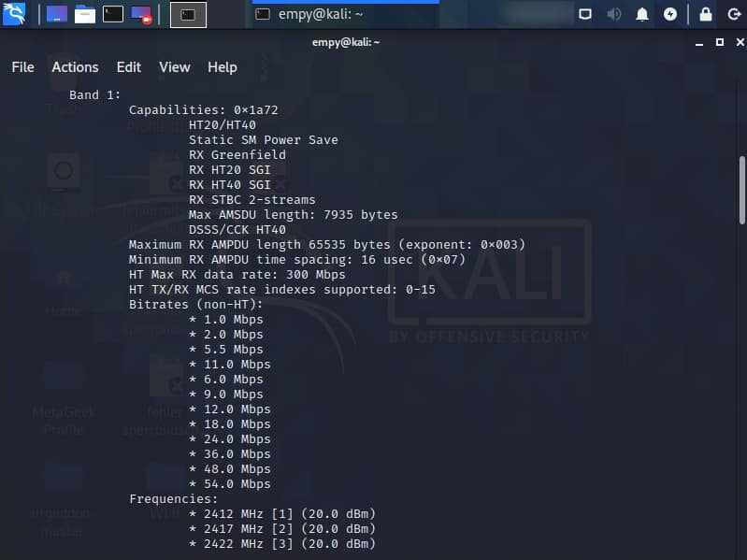The height and width of the screenshot is (560, 747).
Task: Open the File menu
Action: (22, 67)
